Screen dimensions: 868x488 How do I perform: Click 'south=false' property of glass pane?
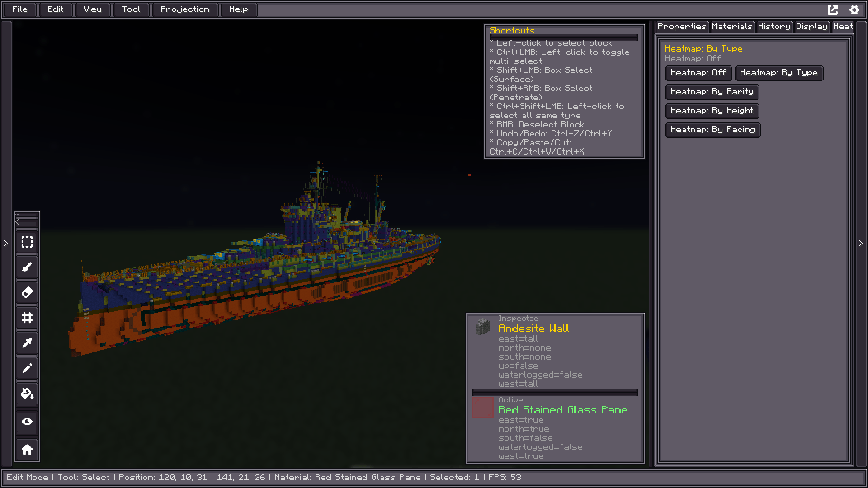525,438
